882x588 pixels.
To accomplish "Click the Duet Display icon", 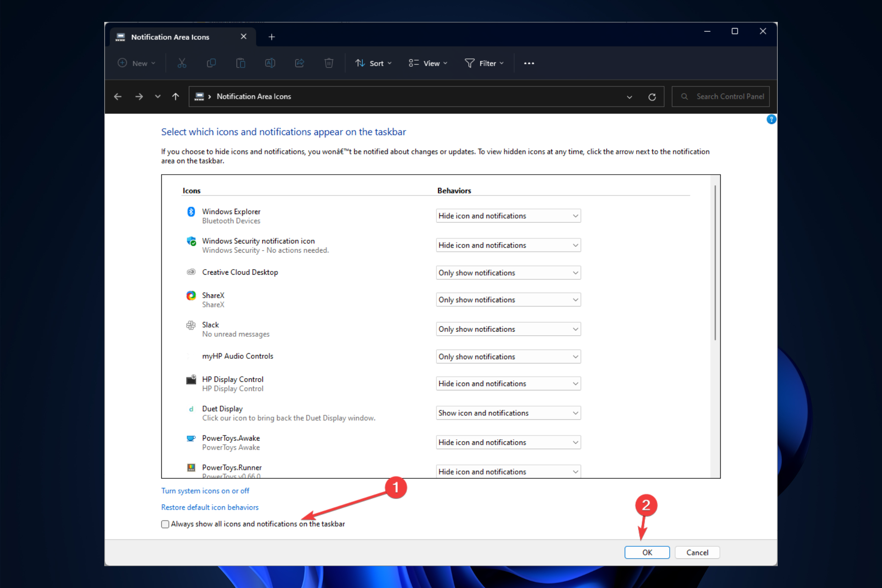I will click(x=191, y=409).
